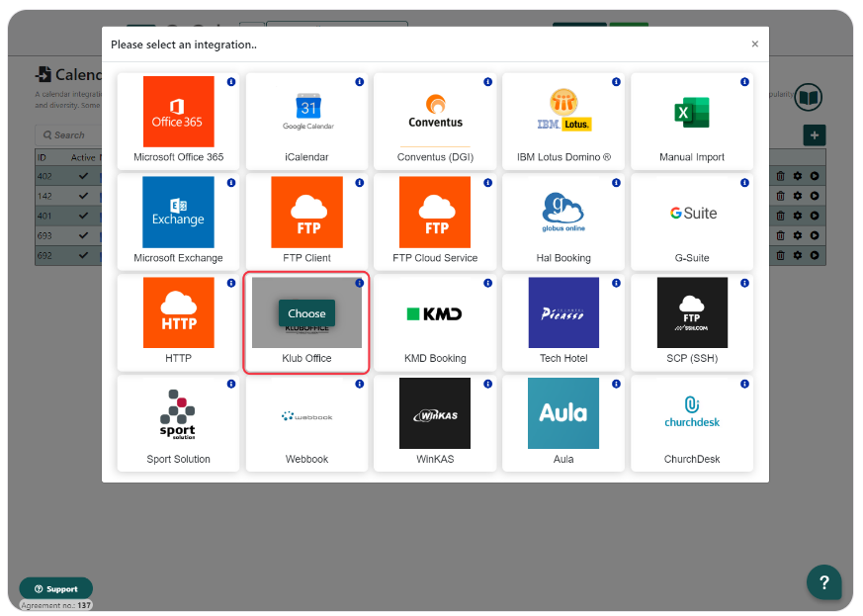863x616 pixels.
Task: Delete integration in row 692
Action: (780, 255)
